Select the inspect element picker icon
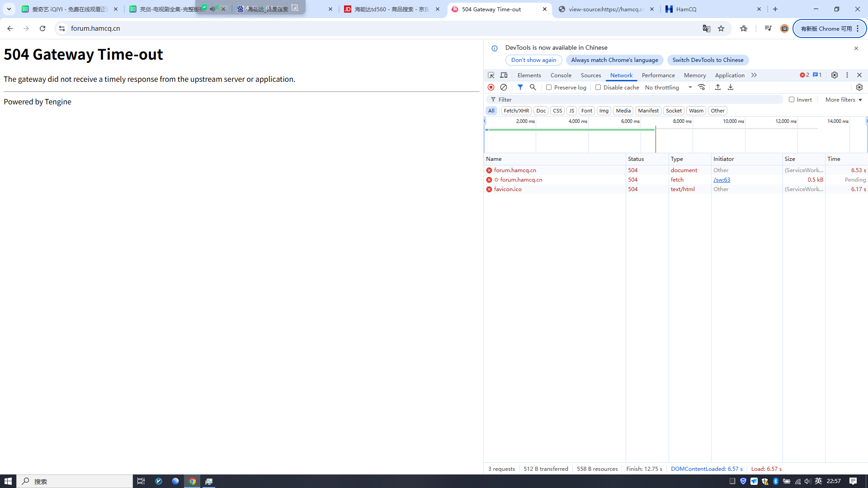This screenshot has width=868, height=488. click(x=491, y=75)
